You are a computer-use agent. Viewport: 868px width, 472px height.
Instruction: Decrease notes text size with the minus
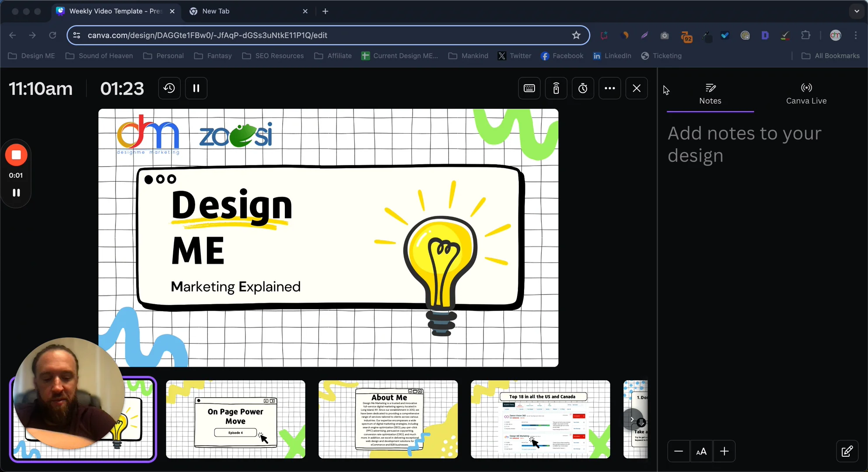click(679, 451)
